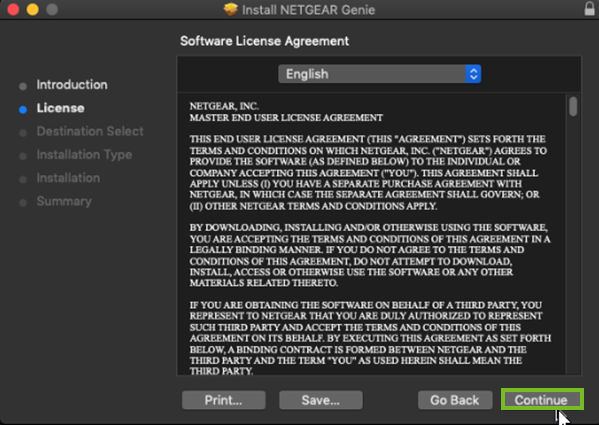
Task: Select the Destination Select step
Action: [90, 131]
